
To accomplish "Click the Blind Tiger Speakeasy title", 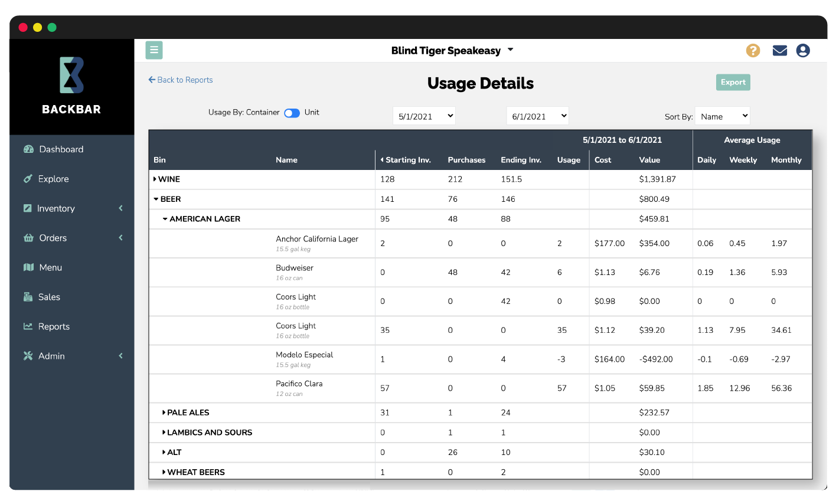I will 446,51.
